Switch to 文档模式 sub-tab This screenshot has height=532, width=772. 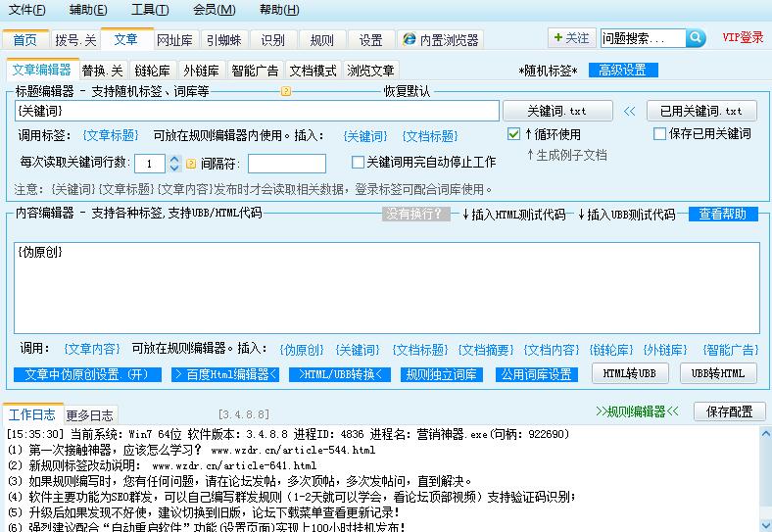(314, 71)
